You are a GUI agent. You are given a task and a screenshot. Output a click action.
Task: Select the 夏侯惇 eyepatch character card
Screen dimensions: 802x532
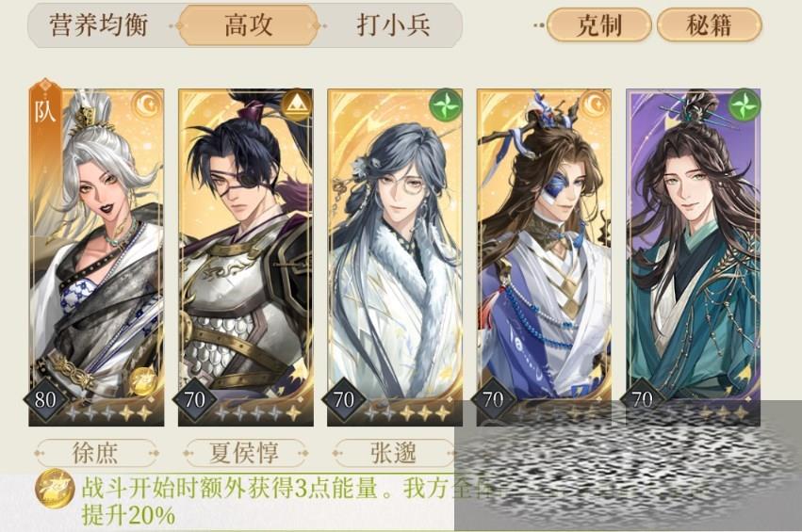[246, 257]
